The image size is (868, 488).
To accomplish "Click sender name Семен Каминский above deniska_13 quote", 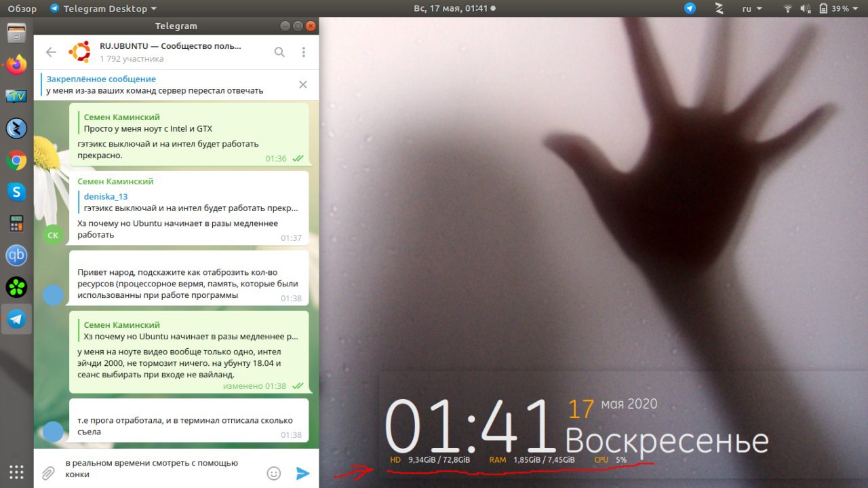I will [115, 181].
